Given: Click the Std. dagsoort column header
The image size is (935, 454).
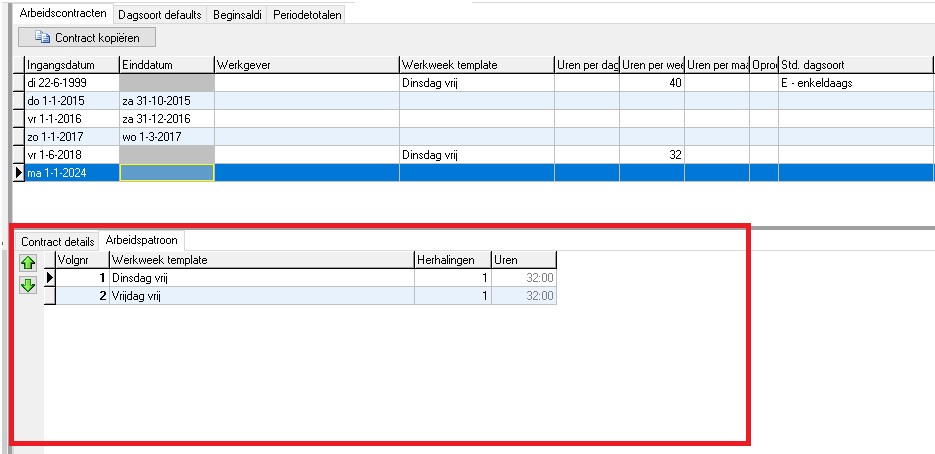Looking at the screenshot, I should pos(855,65).
